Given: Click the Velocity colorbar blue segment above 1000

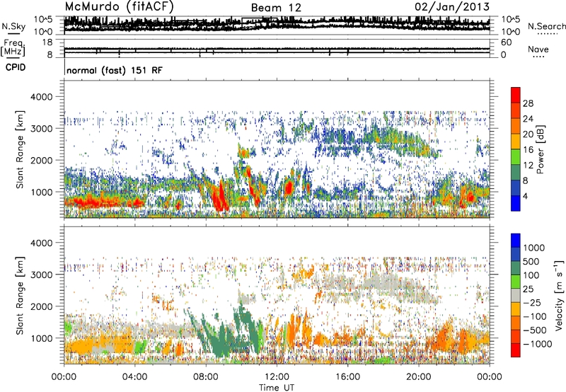Looking at the screenshot, I should [516, 241].
